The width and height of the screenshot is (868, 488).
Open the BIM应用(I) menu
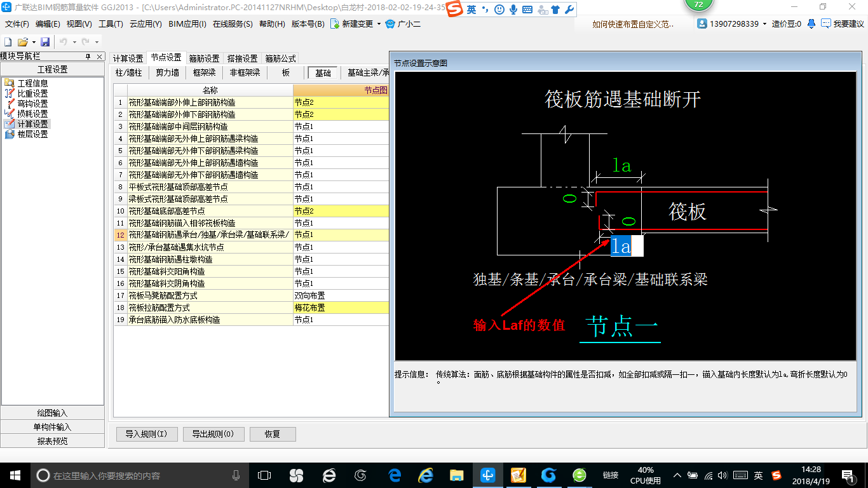pyautogui.click(x=187, y=24)
